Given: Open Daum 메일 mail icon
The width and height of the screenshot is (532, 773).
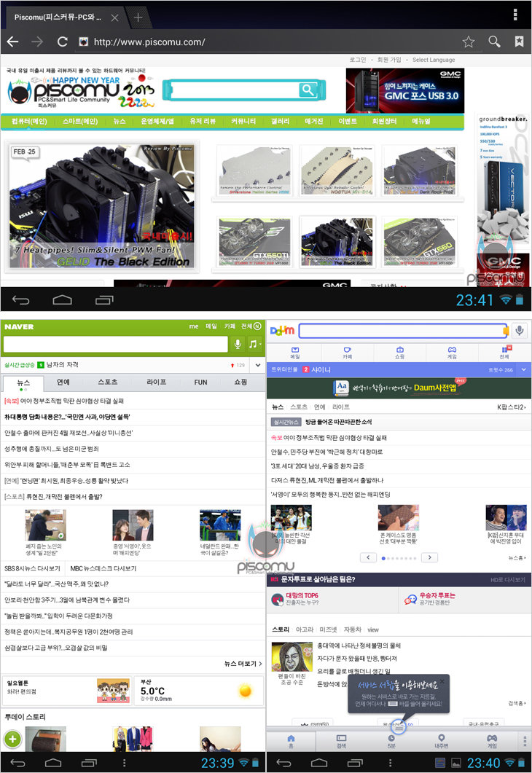Looking at the screenshot, I should click(295, 353).
